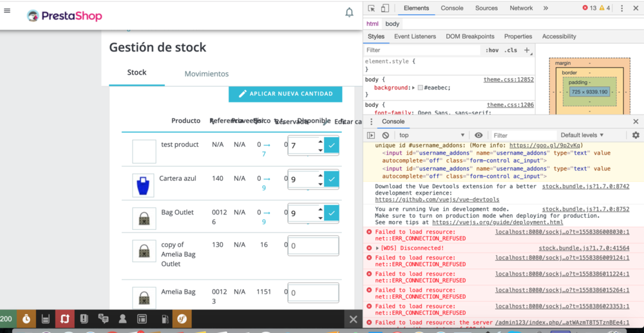Create live expression with the eye icon
Image resolution: width=644 pixels, height=333 pixels.
pos(478,135)
